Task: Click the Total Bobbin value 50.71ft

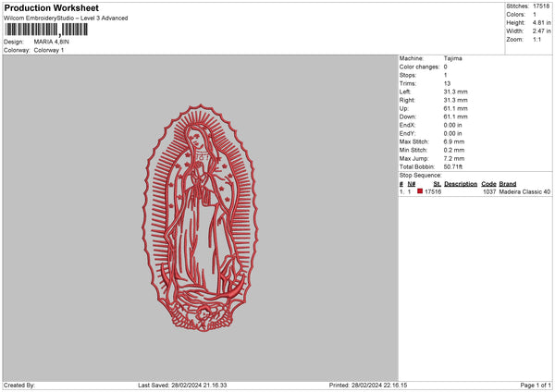Action: (x=453, y=166)
